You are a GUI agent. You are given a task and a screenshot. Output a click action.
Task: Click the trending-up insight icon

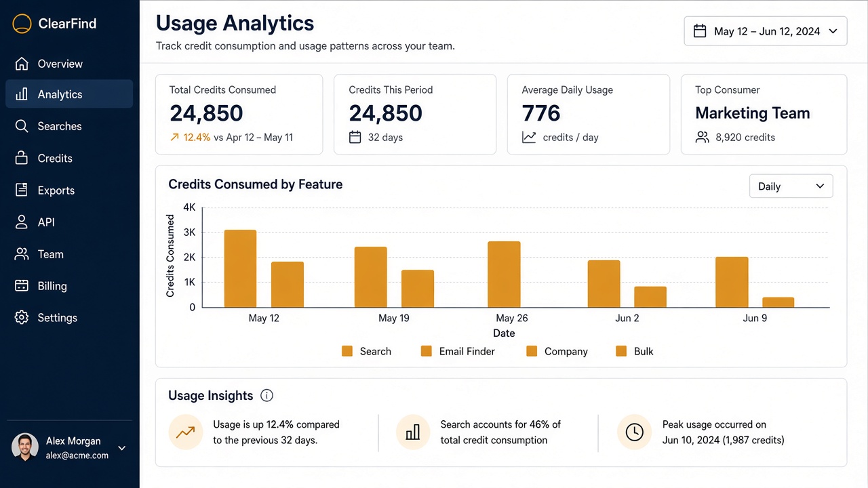[185, 432]
